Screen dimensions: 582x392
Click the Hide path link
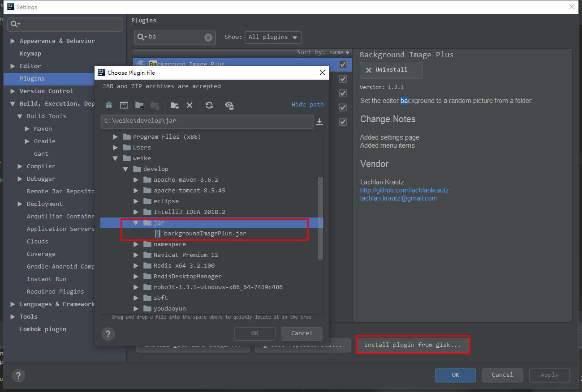pyautogui.click(x=307, y=104)
